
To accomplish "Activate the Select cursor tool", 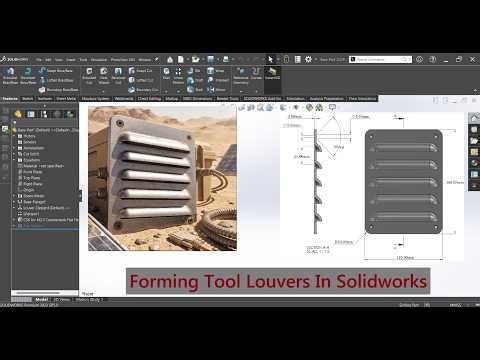I will (x=270, y=59).
